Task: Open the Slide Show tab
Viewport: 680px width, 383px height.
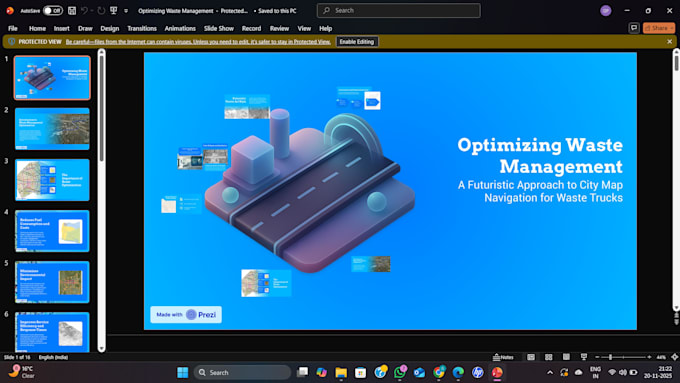Action: (219, 28)
